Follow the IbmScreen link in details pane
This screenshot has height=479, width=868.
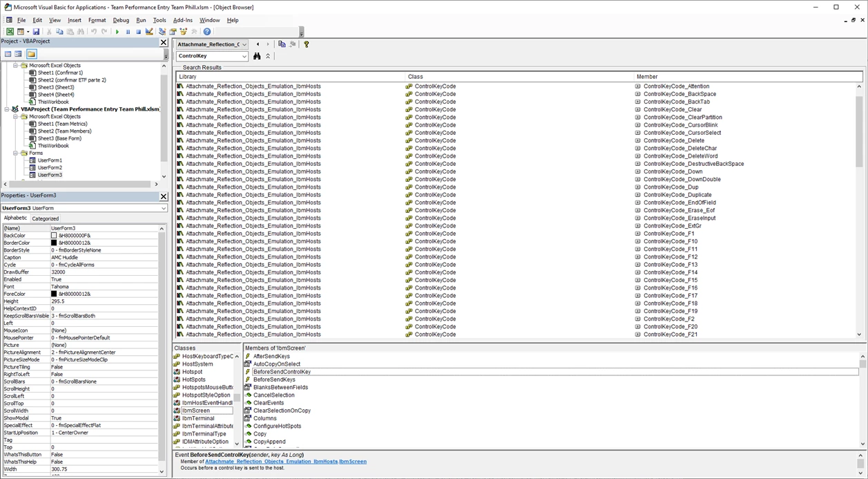(353, 462)
